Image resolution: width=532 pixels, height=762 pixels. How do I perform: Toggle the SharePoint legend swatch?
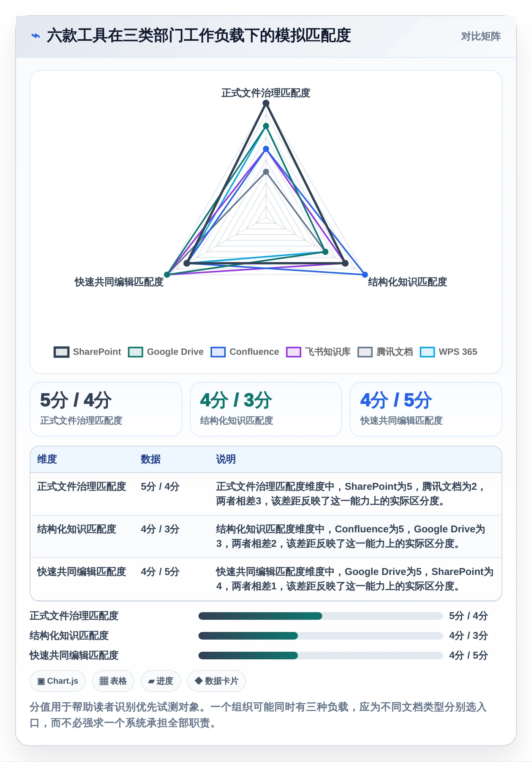[62, 352]
